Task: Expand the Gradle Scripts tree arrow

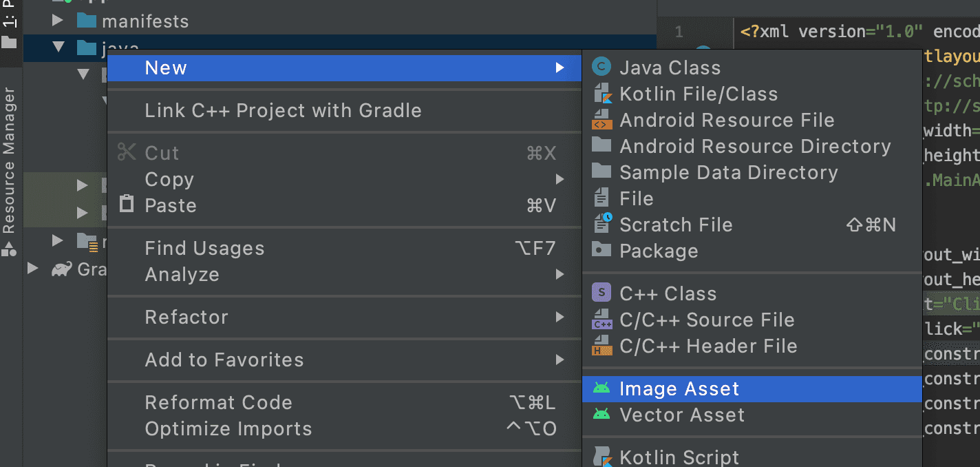Action: tap(32, 269)
